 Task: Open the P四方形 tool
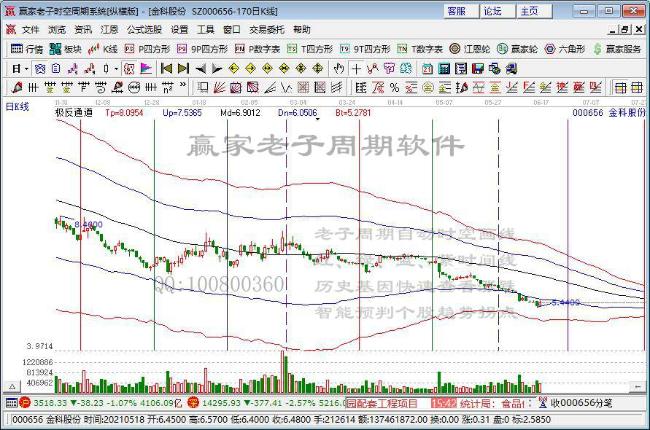[x=148, y=49]
